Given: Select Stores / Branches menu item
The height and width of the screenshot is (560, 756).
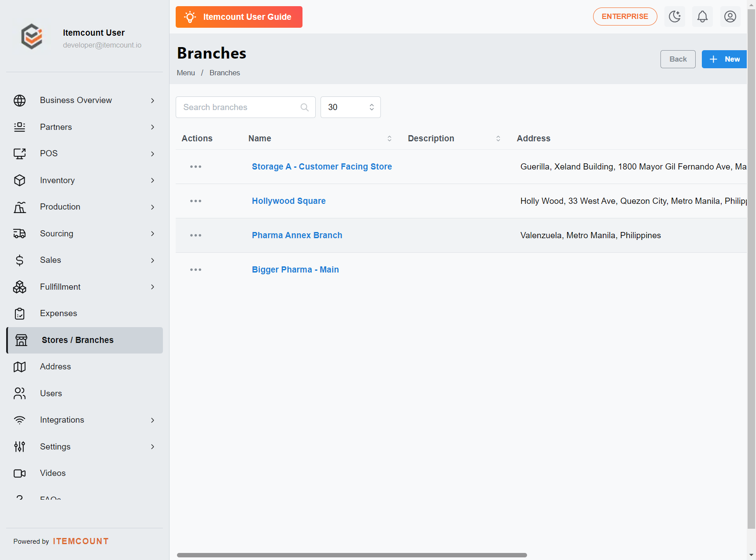Looking at the screenshot, I should pyautogui.click(x=85, y=340).
